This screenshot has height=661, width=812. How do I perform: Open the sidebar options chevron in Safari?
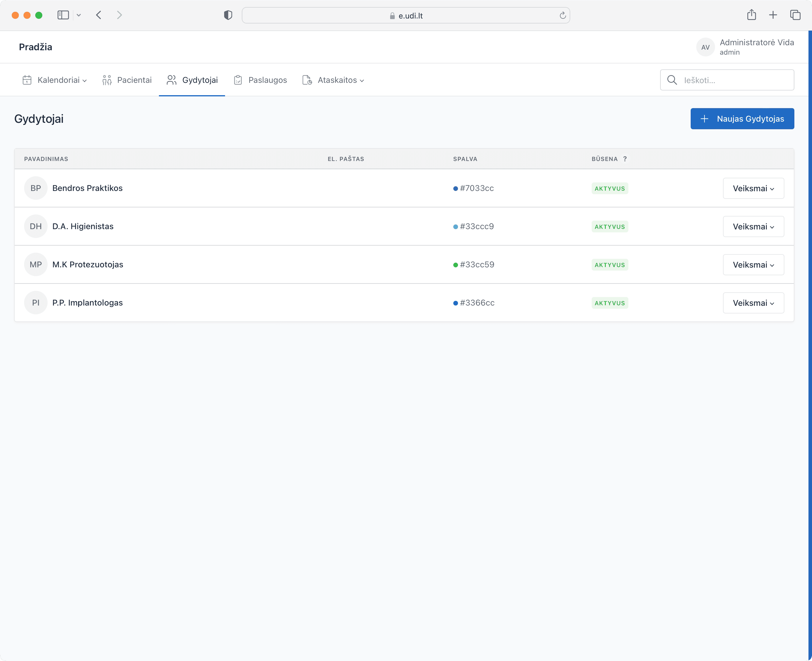click(x=79, y=15)
